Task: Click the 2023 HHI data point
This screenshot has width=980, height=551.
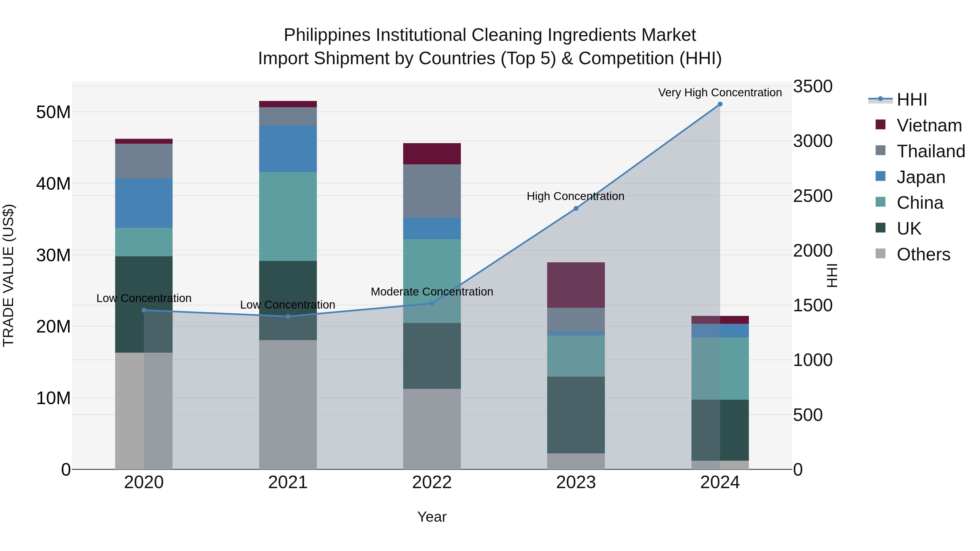Action: [576, 208]
